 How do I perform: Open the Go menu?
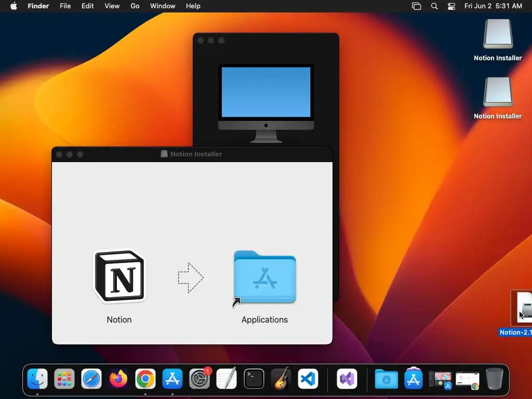135,6
